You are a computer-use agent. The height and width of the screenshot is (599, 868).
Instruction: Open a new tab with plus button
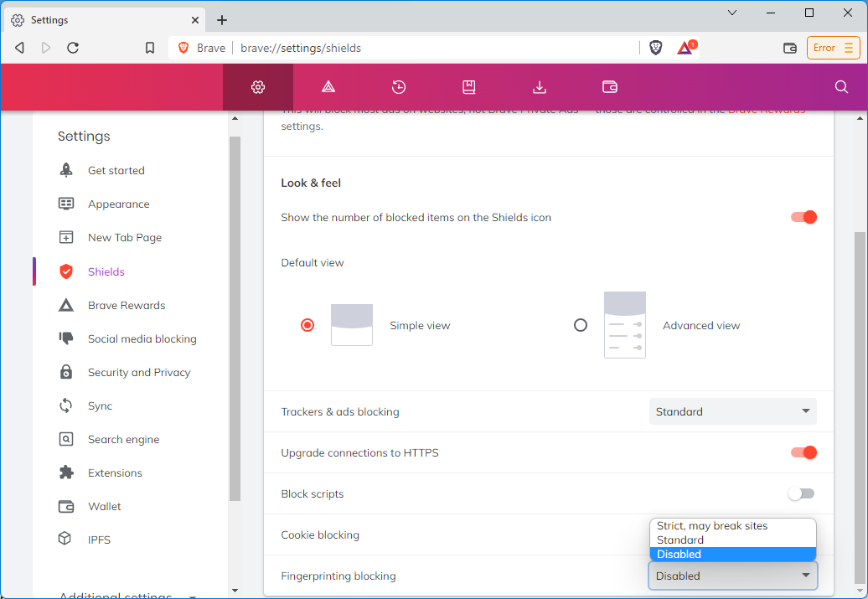[222, 20]
